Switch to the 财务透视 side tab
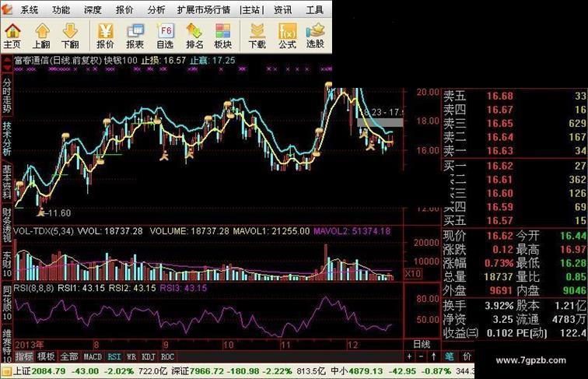The height and width of the screenshot is (379, 588). click(7, 225)
